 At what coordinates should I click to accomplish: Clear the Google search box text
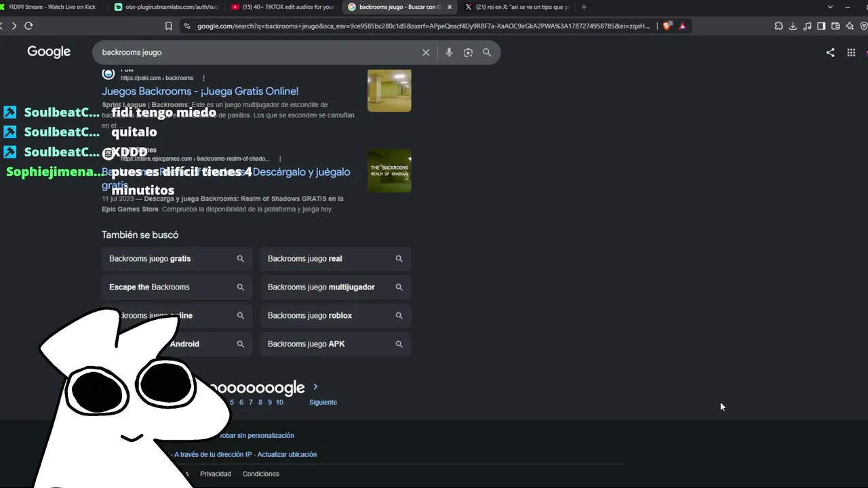[x=426, y=52]
